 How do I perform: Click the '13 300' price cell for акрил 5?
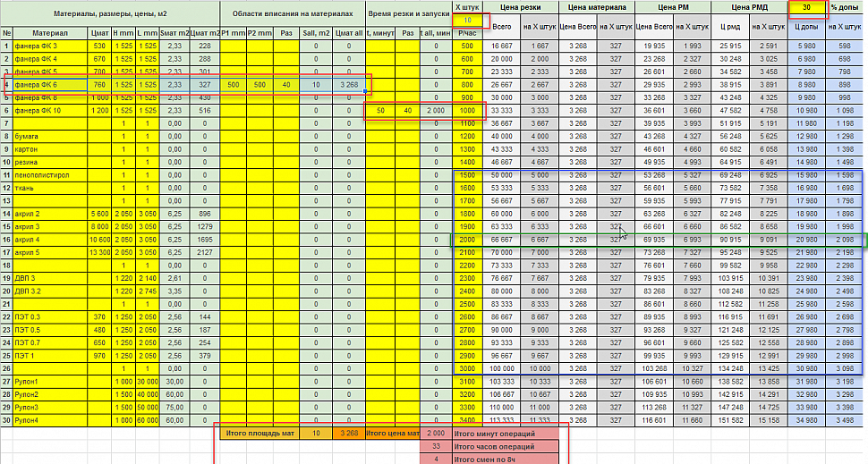[x=99, y=252]
